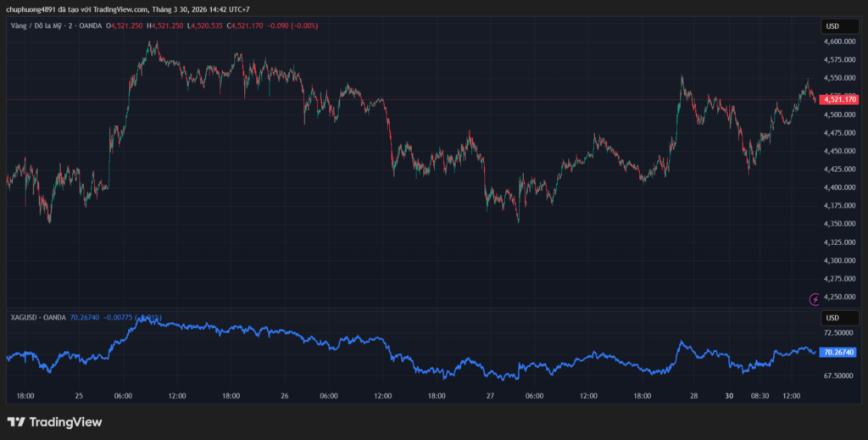Click the Vàng / Đô la Mỹ symbol title
The width and height of the screenshot is (868, 440).
(42, 26)
